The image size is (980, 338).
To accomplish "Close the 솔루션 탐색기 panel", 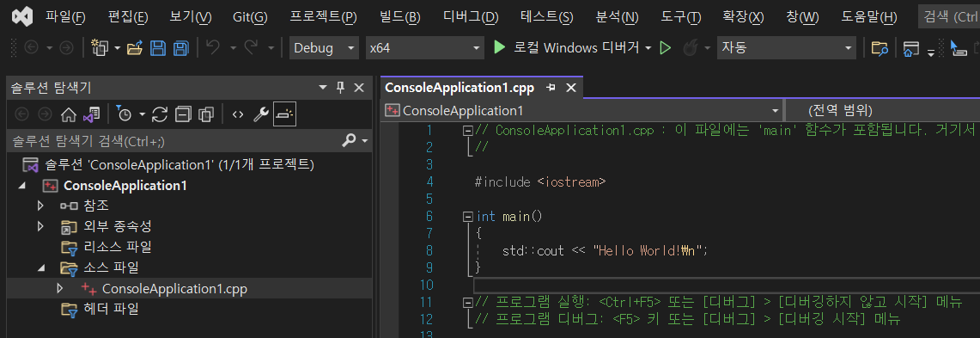I will point(359,89).
